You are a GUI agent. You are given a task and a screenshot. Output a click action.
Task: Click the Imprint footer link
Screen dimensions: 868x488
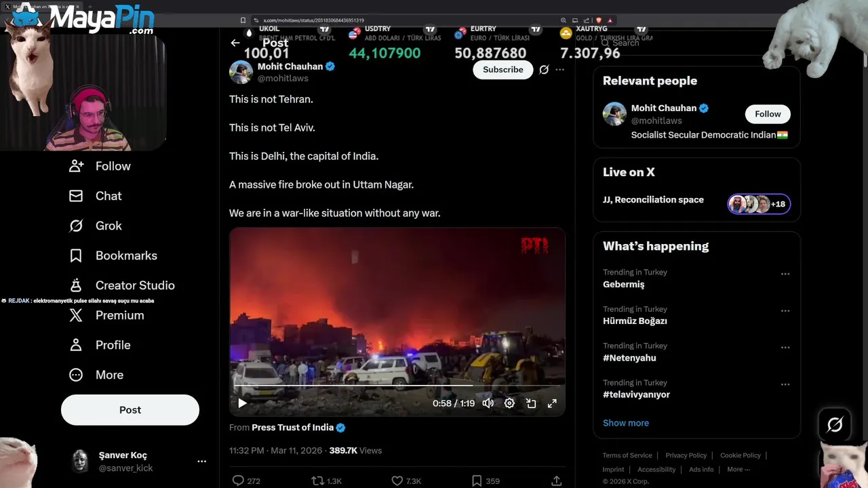[613, 470]
